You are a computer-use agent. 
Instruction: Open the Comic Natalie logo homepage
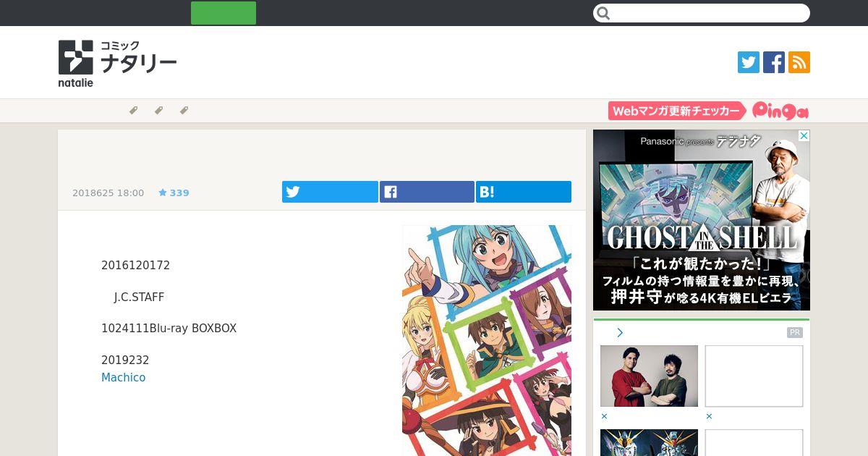click(118, 64)
